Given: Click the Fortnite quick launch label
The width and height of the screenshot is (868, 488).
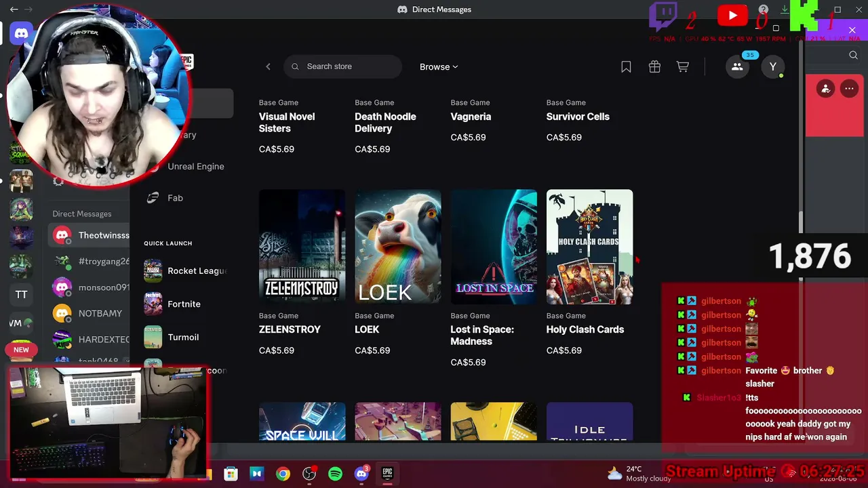Looking at the screenshot, I should click(x=184, y=304).
